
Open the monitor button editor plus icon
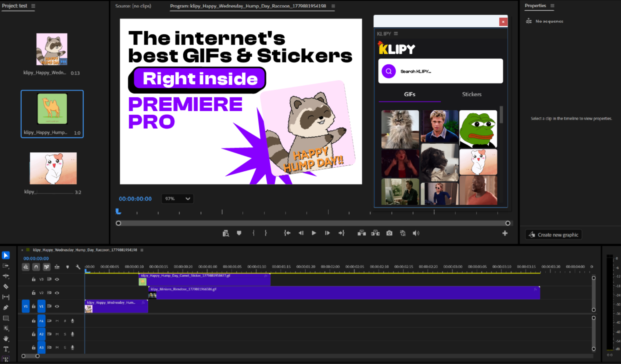pos(505,233)
